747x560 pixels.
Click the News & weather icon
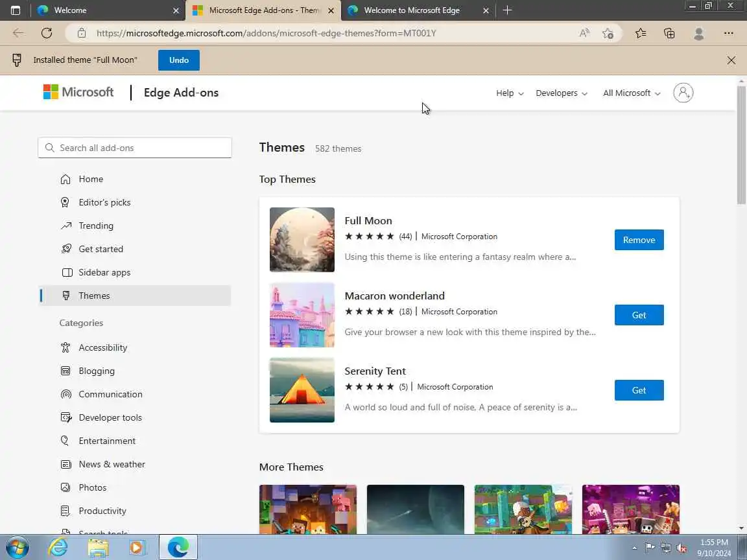coord(65,464)
